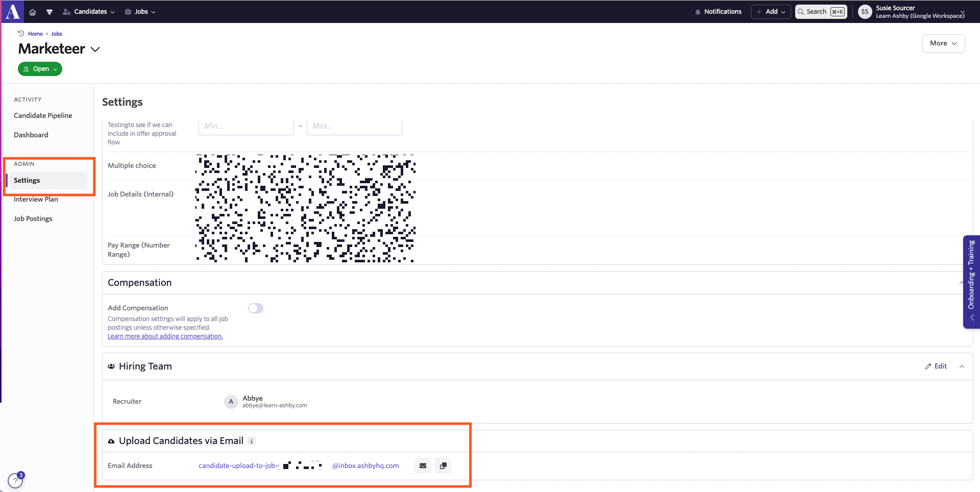
Task: Select Interview Plan in sidebar
Action: click(36, 199)
